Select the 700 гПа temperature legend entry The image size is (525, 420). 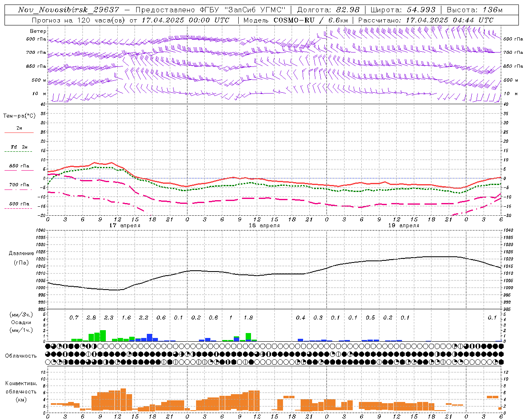[19, 185]
